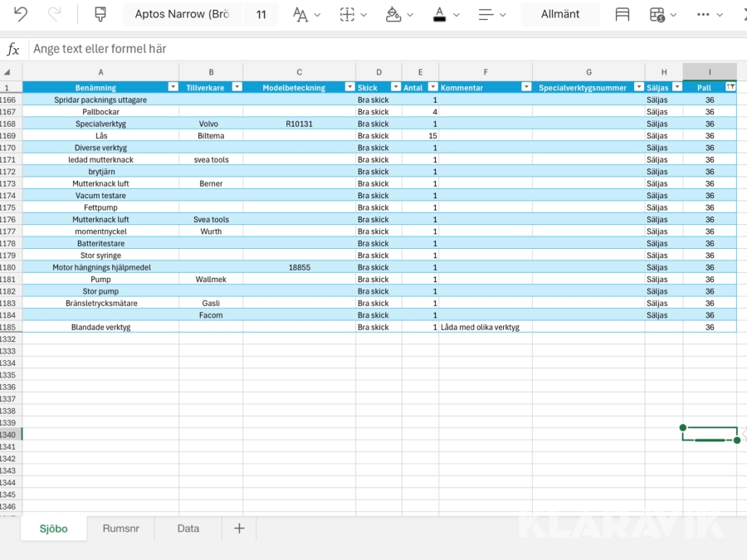Switch to the Rumsnr sheet tab
Image resolution: width=747 pixels, height=560 pixels.
click(121, 528)
